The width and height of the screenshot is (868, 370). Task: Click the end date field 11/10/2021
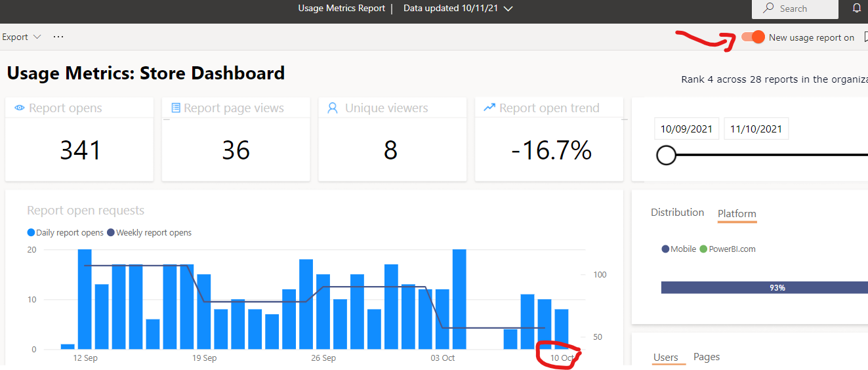[756, 129]
